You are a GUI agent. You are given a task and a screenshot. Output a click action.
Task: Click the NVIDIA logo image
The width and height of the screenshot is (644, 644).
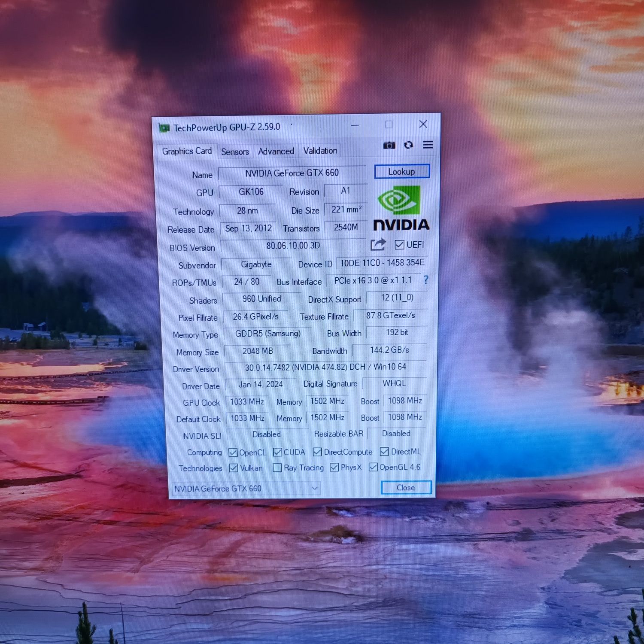(x=401, y=208)
